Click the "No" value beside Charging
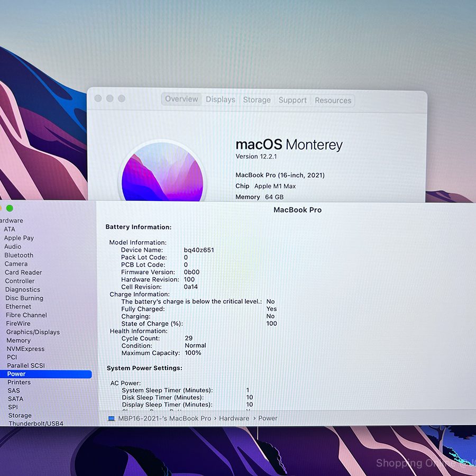The image size is (476, 476). [270, 316]
